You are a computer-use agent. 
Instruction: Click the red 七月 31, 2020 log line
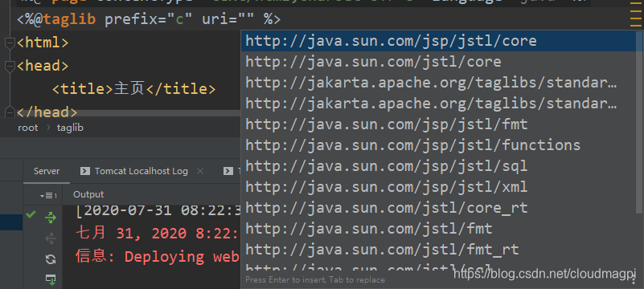pos(158,234)
